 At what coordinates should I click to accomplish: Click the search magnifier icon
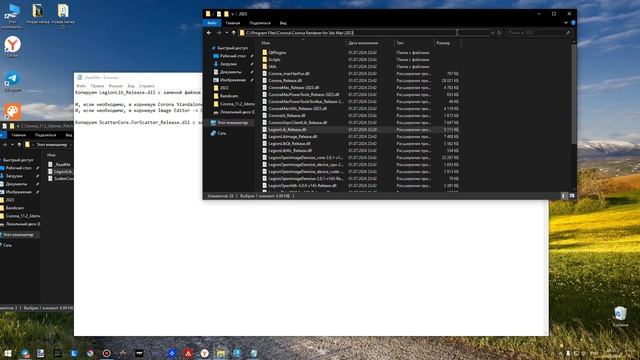pos(568,33)
